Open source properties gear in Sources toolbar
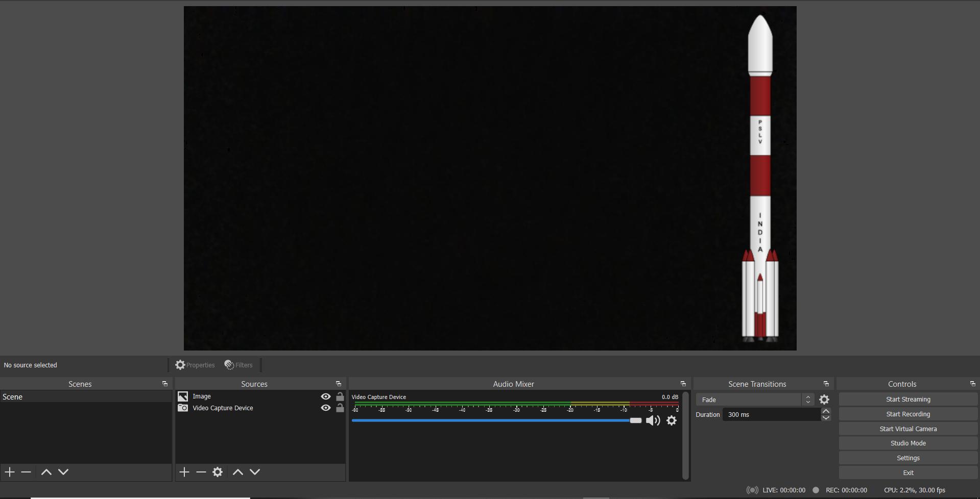980x499 pixels. 218,472
